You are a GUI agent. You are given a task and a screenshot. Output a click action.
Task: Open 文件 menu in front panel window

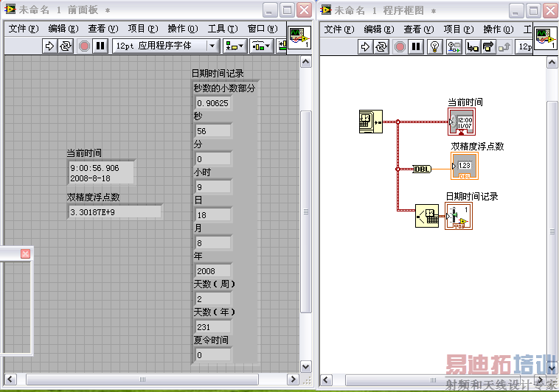click(24, 29)
